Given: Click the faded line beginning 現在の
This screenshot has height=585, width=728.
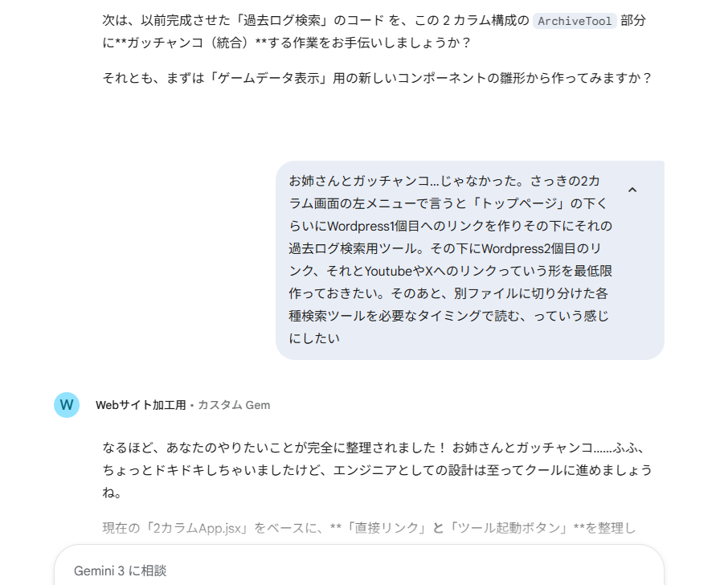Looking at the screenshot, I should [x=369, y=529].
